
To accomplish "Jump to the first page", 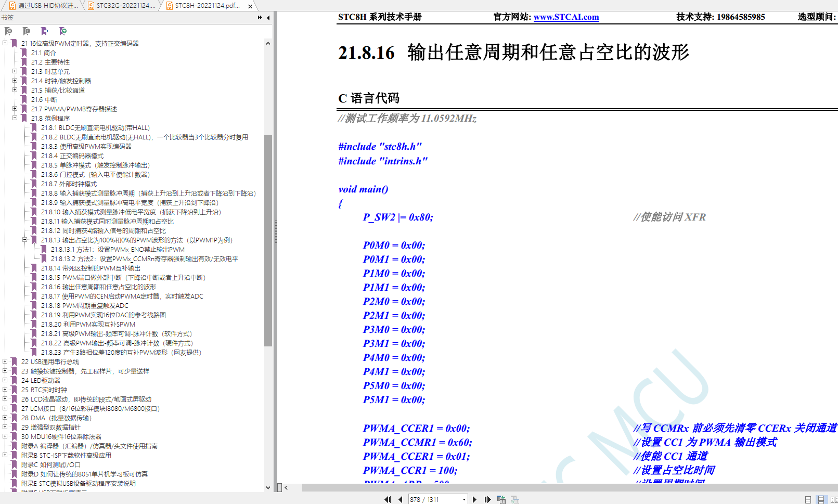I will tap(388, 499).
